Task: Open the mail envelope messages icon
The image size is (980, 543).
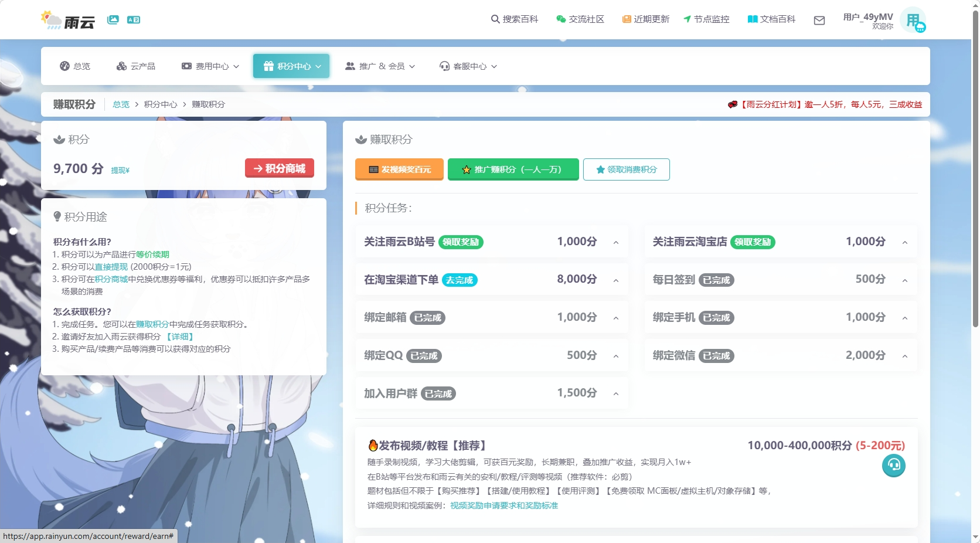Action: (819, 21)
